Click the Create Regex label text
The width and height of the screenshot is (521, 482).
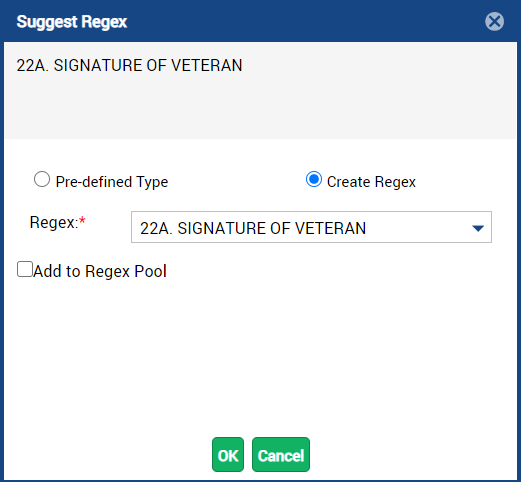coord(371,182)
